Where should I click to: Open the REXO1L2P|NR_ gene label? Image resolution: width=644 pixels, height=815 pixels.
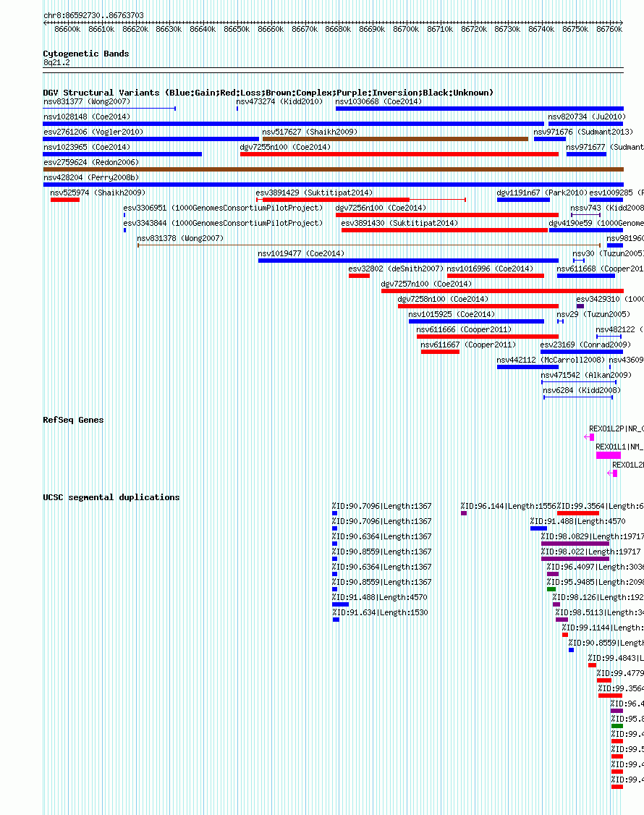tap(617, 428)
